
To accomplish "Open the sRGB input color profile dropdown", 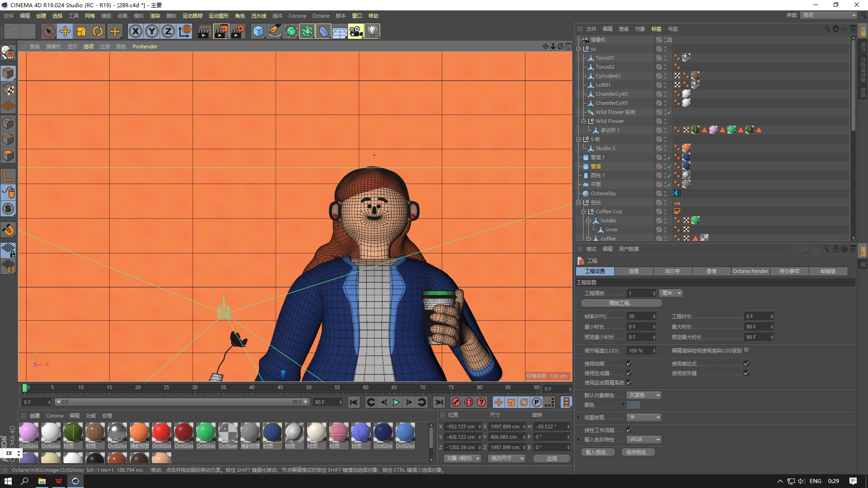I will tap(644, 439).
